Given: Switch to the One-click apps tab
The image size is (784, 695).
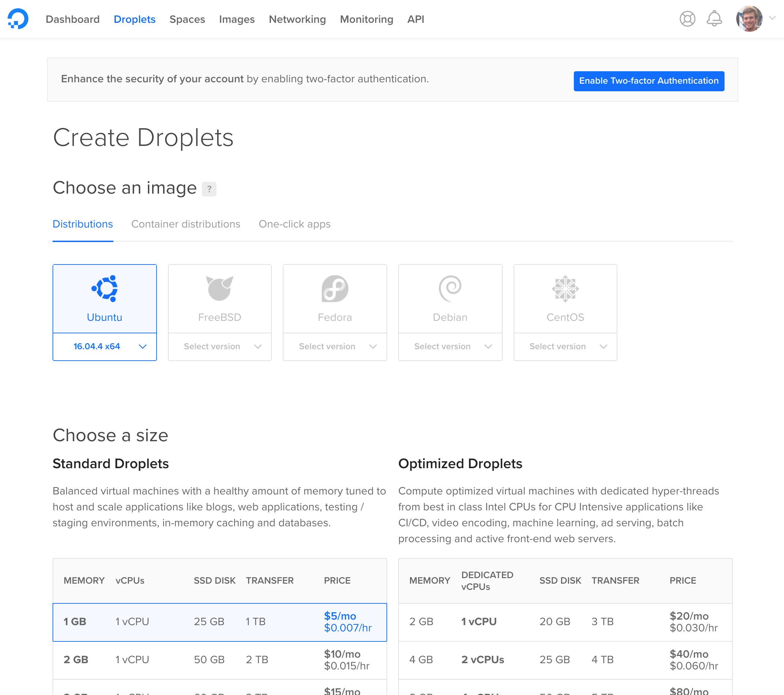Looking at the screenshot, I should pyautogui.click(x=294, y=224).
